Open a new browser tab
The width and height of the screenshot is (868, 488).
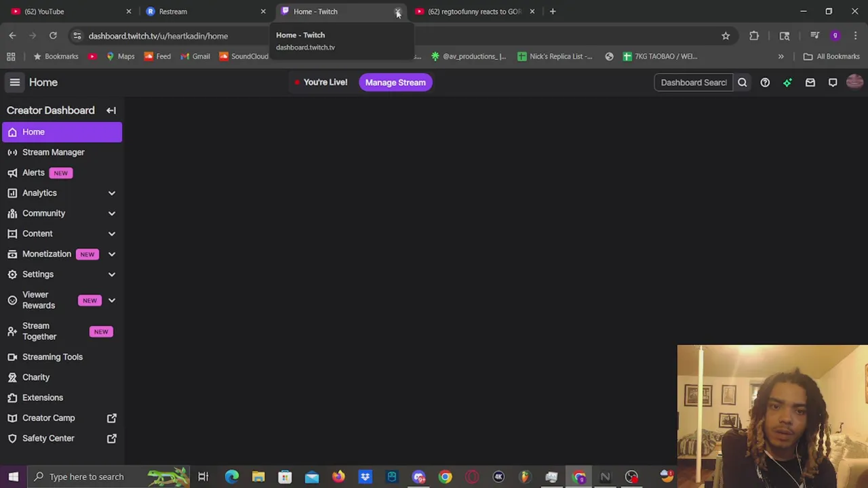553,12
